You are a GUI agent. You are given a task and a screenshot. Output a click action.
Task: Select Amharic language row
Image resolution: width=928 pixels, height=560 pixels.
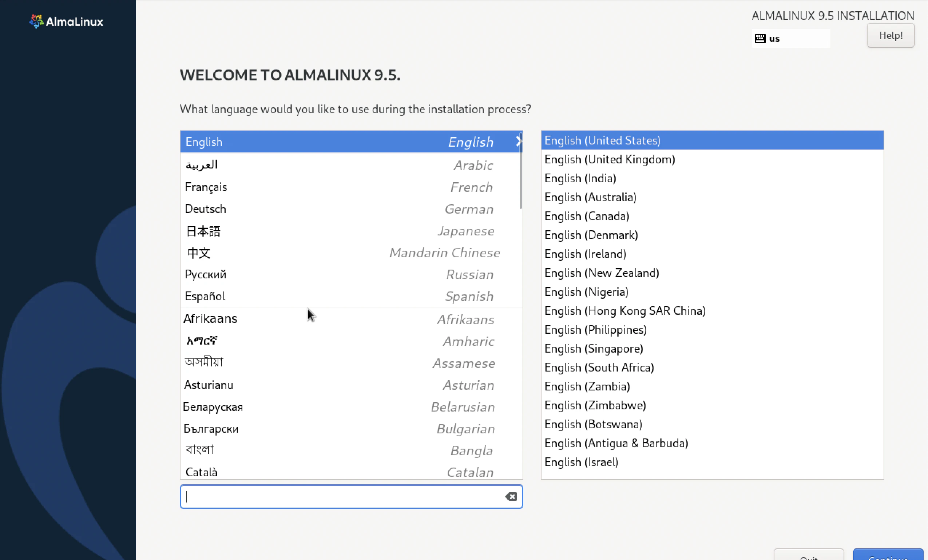(351, 341)
